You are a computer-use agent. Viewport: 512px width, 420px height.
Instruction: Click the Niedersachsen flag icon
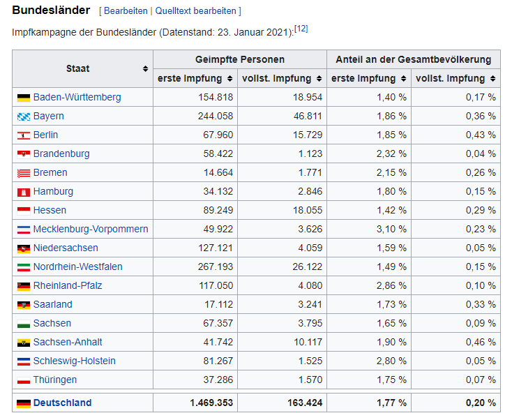pyautogui.click(x=24, y=248)
